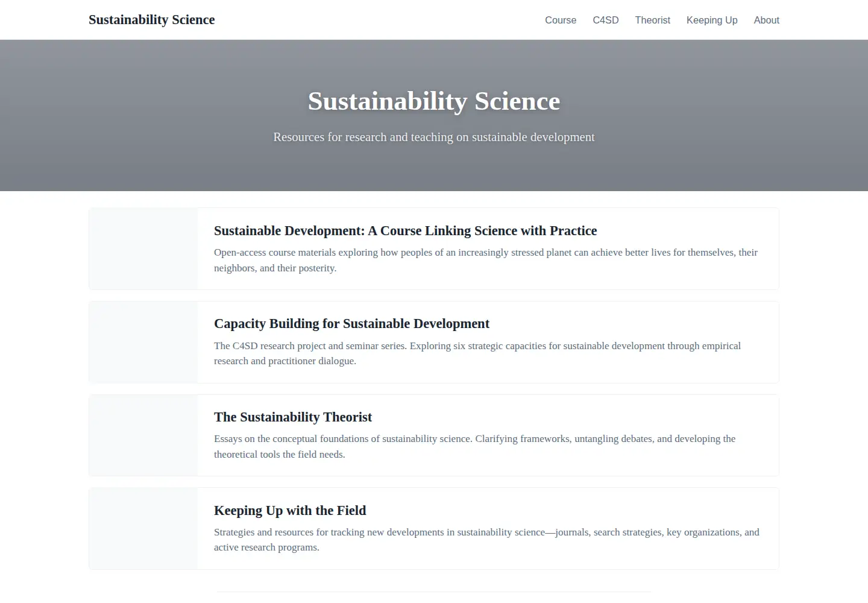Viewport: 868px width, 603px height.
Task: Click the description starting 'Essays on the conceptual foundations'
Action: [x=475, y=446]
